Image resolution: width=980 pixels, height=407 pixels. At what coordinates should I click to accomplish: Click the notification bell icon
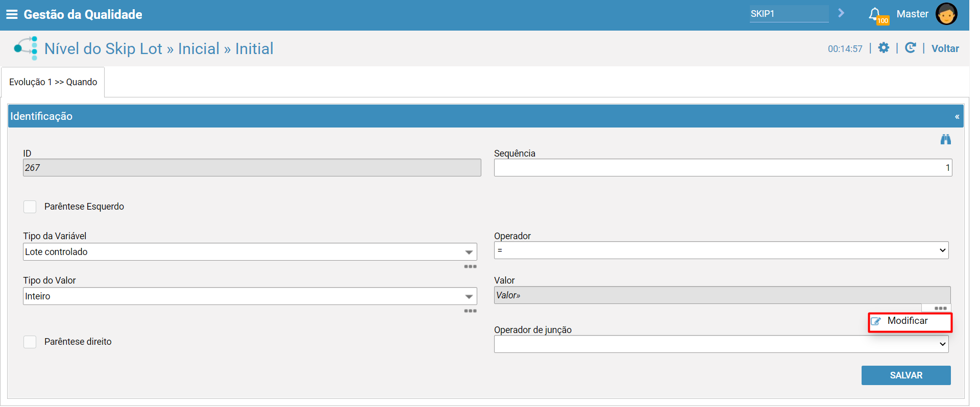[x=875, y=14]
